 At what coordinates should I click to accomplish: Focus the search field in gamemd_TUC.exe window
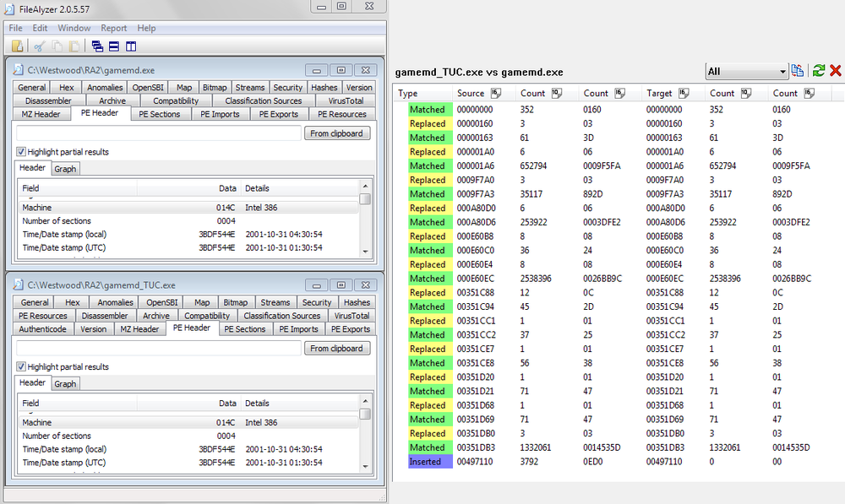pyautogui.click(x=159, y=349)
